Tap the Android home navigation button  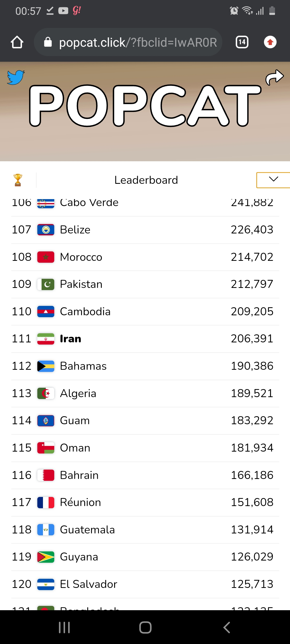145,627
